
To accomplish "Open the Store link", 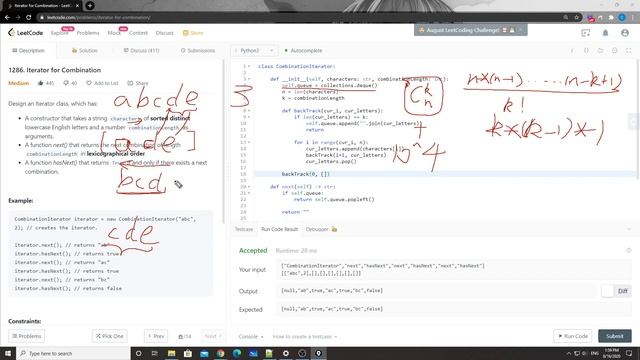I will (193, 33).
